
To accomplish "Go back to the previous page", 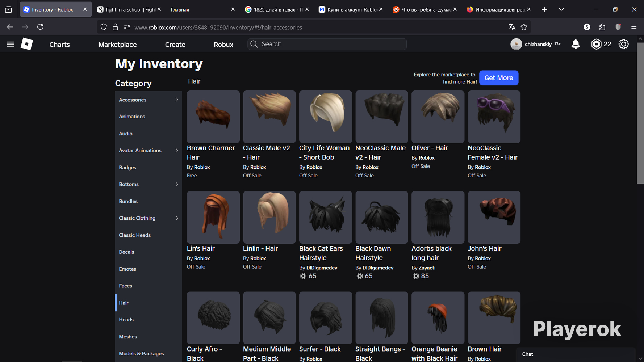I will [10, 27].
